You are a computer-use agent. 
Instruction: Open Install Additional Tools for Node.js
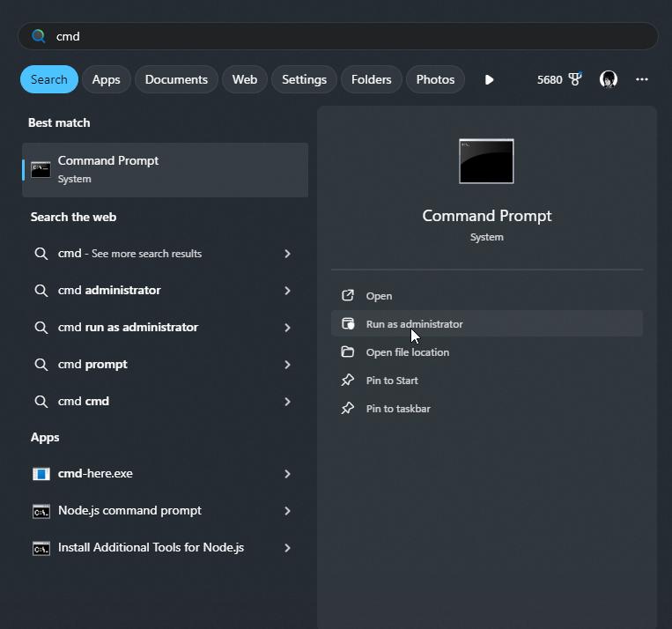pyautogui.click(x=165, y=548)
